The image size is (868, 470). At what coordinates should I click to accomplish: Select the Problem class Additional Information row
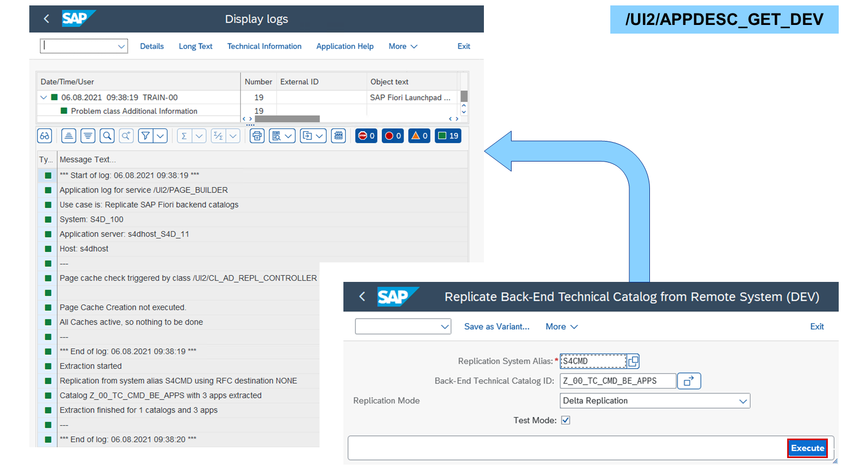[x=134, y=111]
